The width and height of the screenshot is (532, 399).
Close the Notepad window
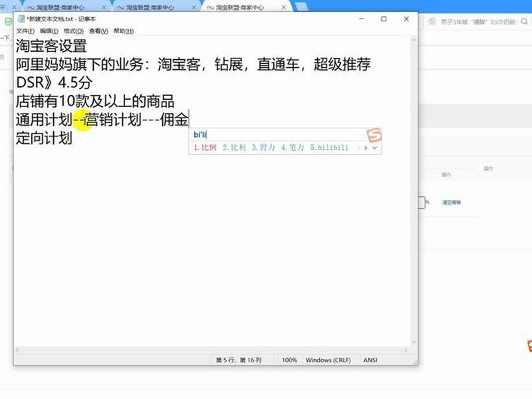point(406,19)
